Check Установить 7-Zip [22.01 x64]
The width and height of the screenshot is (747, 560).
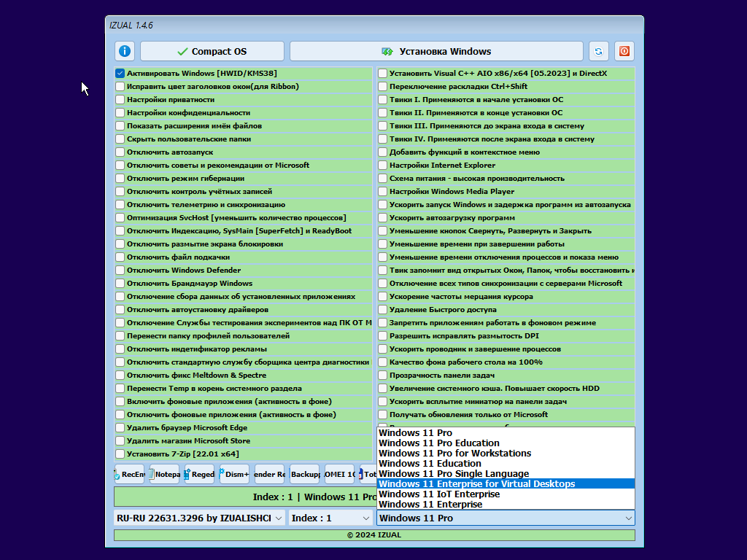coord(120,454)
